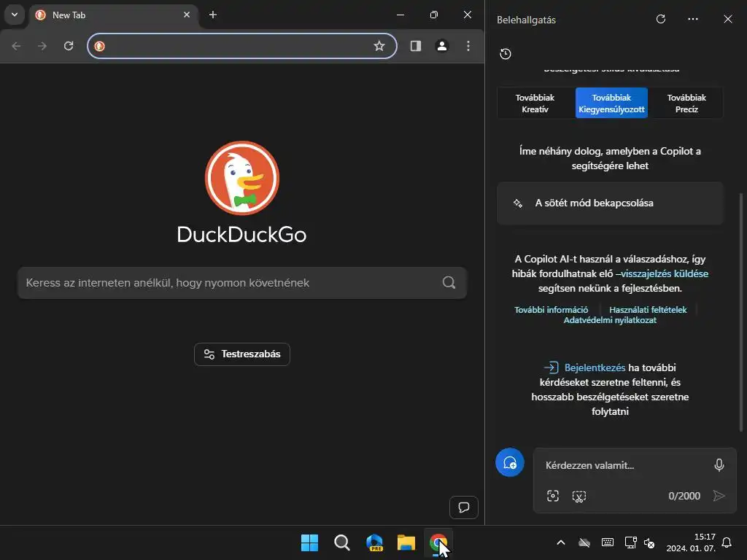
Task: Send the Copilot message
Action: 719,496
